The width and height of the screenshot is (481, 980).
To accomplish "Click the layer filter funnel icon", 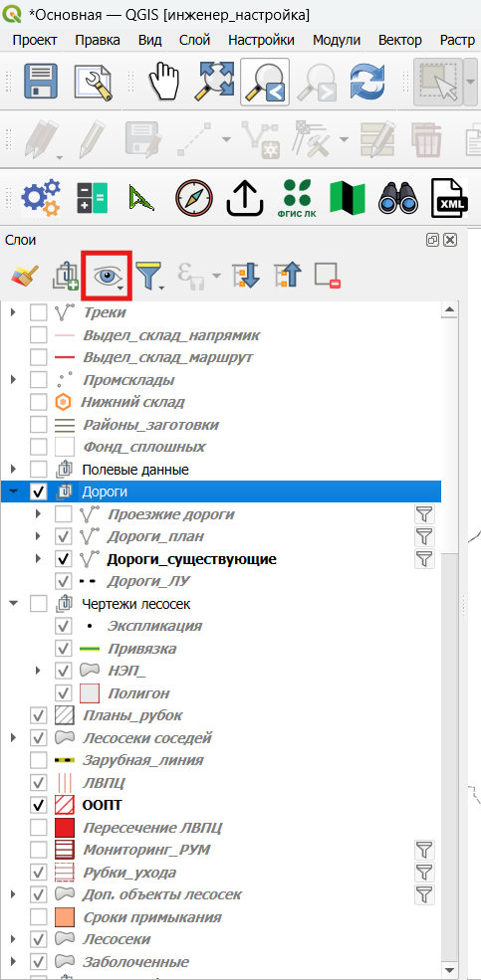I will pyautogui.click(x=148, y=276).
